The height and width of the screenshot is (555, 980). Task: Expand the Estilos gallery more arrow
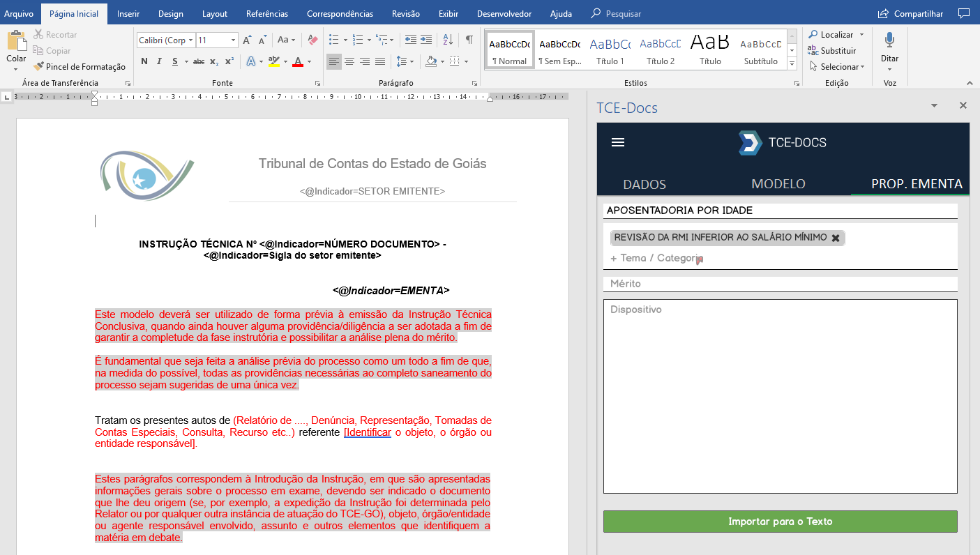click(x=792, y=64)
